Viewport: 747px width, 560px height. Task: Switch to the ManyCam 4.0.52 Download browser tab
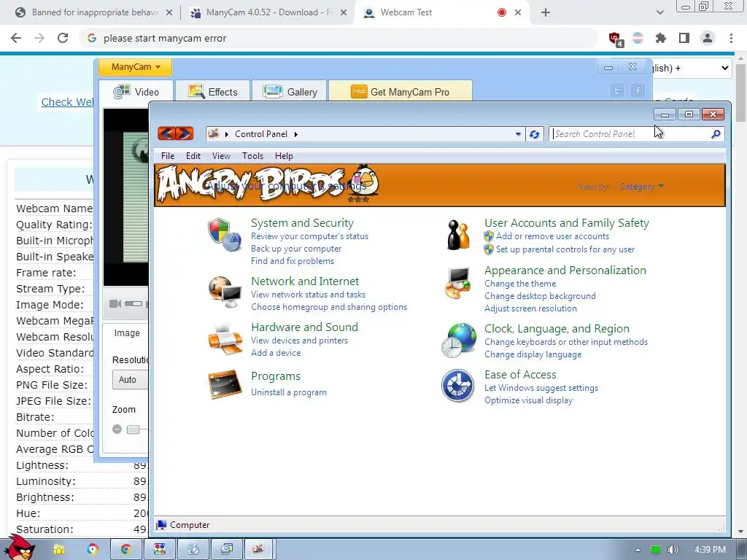click(267, 13)
